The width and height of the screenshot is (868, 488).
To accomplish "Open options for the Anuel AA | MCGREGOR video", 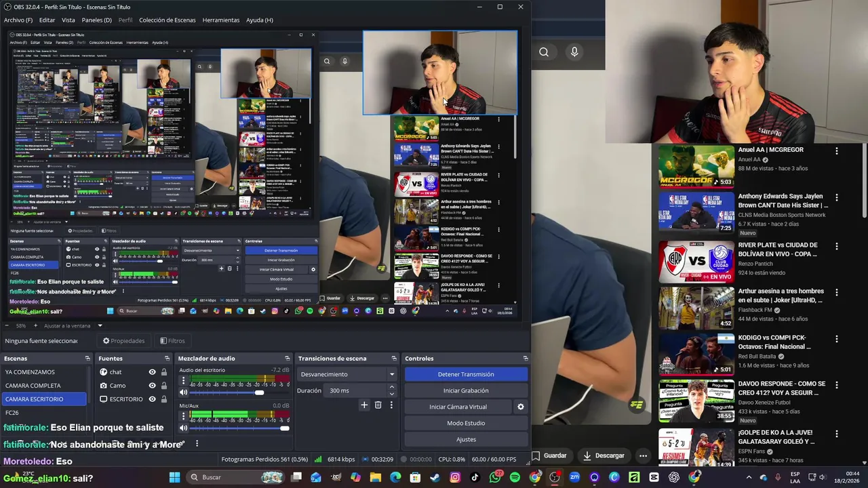I will pyautogui.click(x=837, y=151).
